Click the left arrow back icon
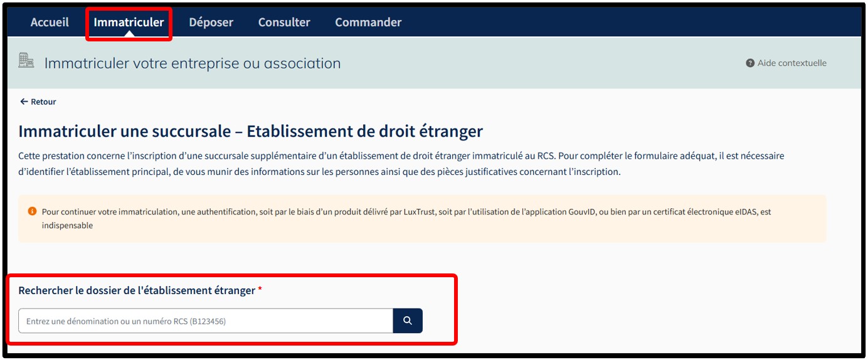Viewport: 868px width, 360px height. pyautogui.click(x=24, y=102)
